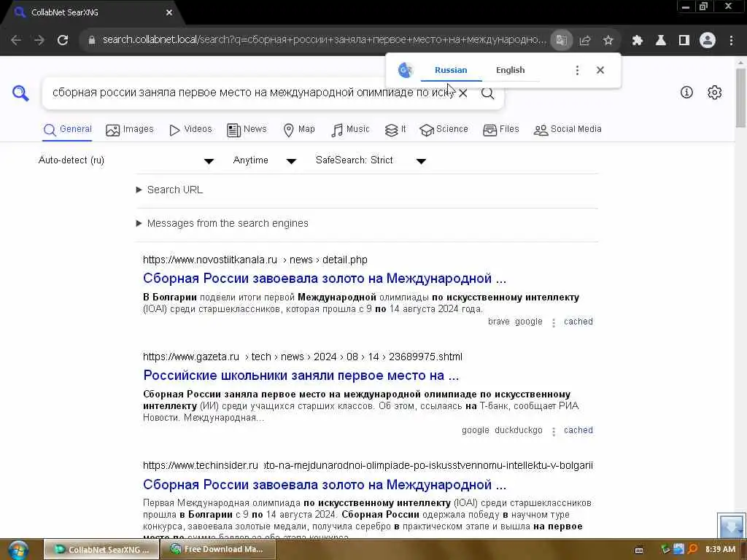This screenshot has width=747, height=560.
Task: Open Windows Start button
Action: [x=18, y=550]
